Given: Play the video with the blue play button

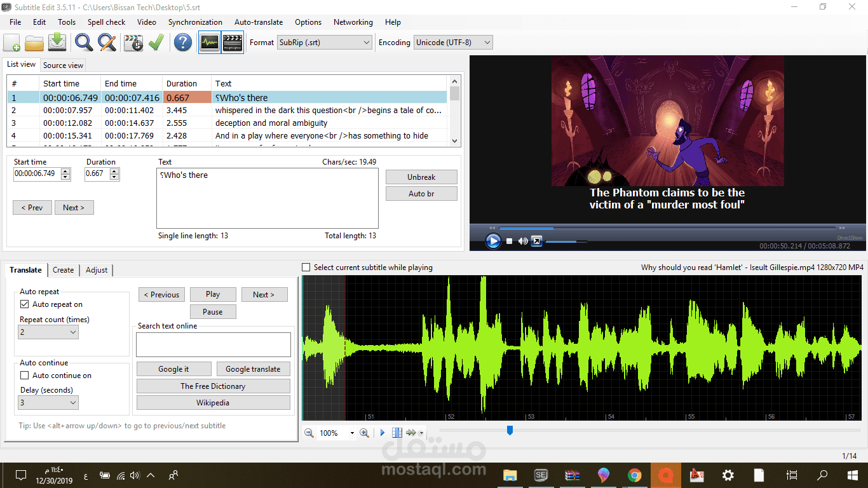Looking at the screenshot, I should tap(493, 241).
